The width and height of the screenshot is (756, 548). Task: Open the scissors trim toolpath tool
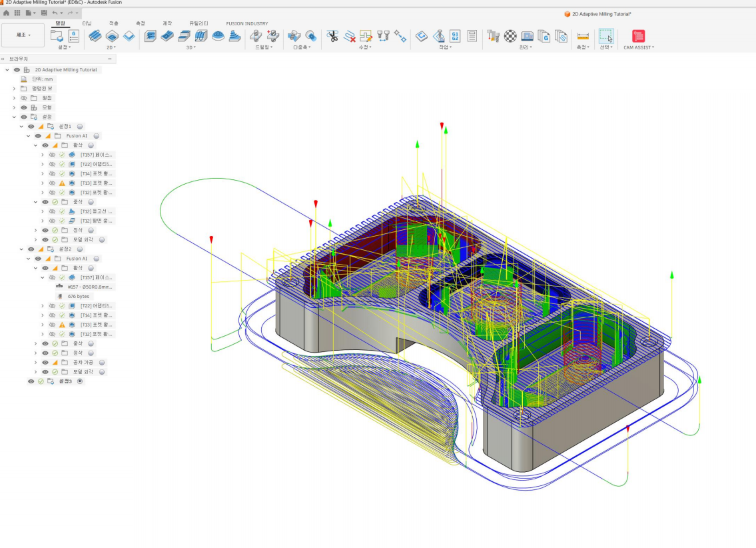pyautogui.click(x=332, y=36)
